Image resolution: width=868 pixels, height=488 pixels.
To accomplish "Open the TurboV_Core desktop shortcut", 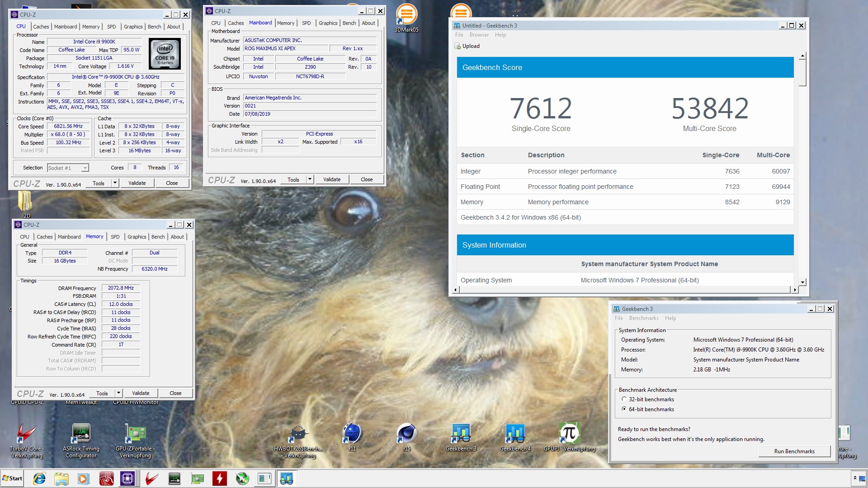I will [27, 441].
